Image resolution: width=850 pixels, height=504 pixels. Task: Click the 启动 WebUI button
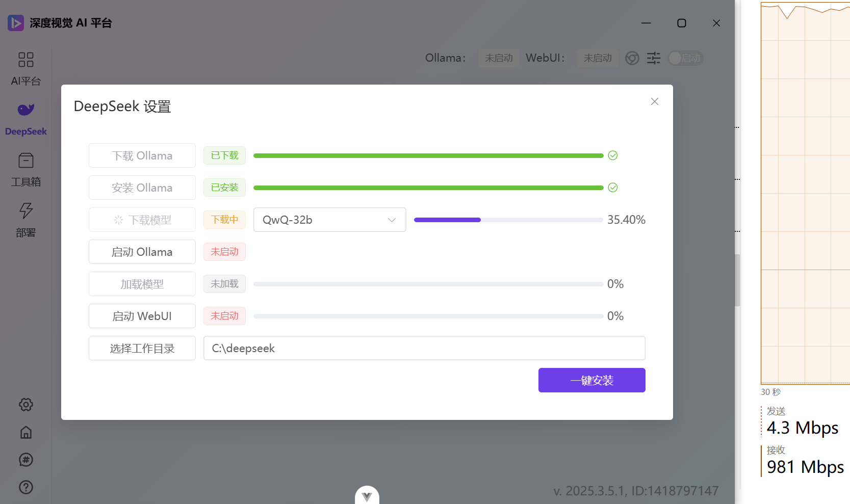click(142, 316)
